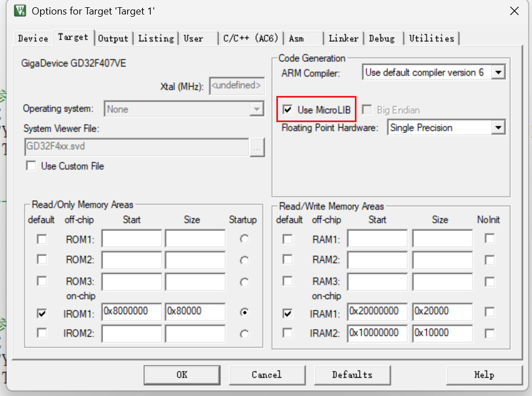Screen dimensions: 532x396
Task: Click the ROM2 Start field
Action: click(131, 260)
